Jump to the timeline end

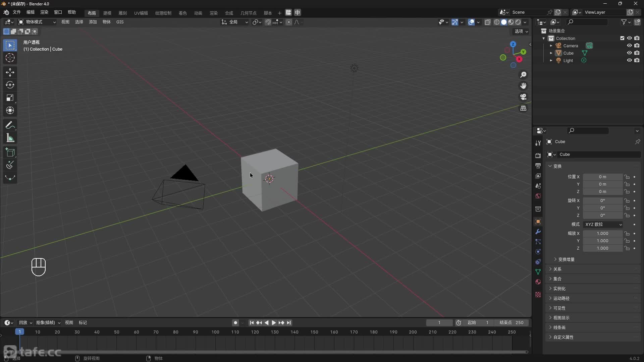[x=289, y=323]
